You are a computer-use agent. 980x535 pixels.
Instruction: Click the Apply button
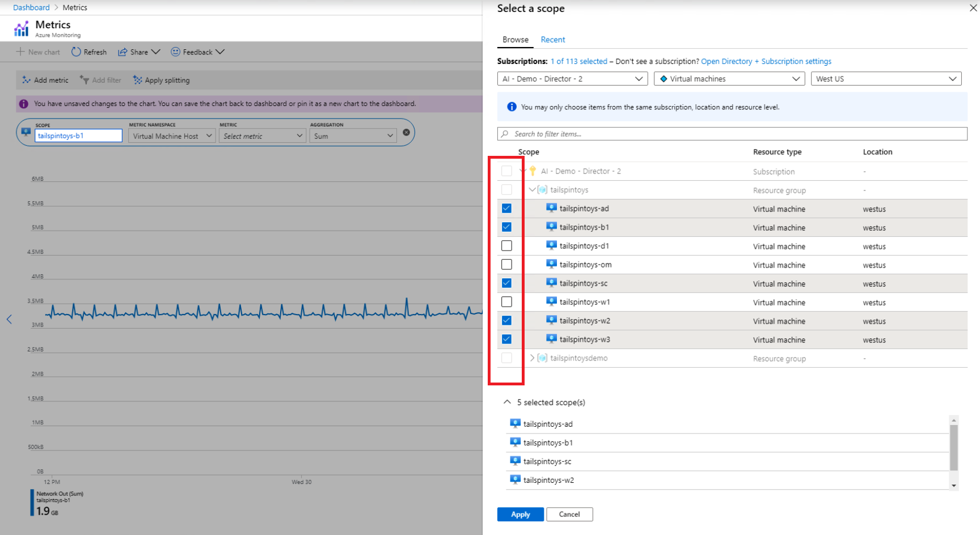(520, 514)
